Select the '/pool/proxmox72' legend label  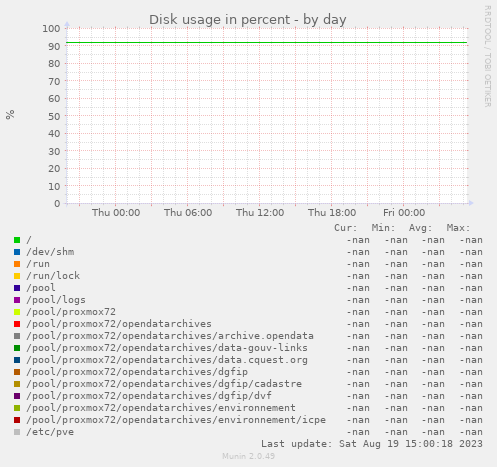(71, 312)
